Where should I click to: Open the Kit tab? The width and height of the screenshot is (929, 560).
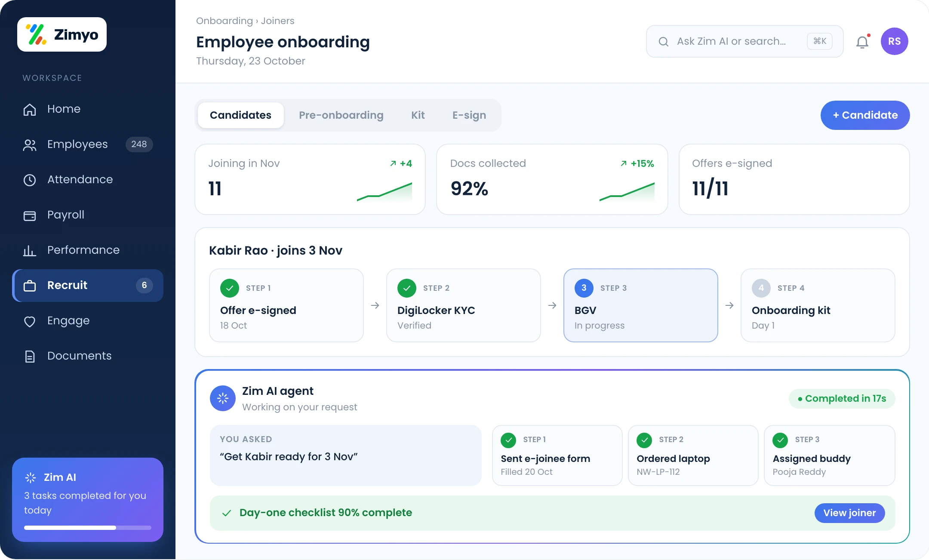pos(418,115)
